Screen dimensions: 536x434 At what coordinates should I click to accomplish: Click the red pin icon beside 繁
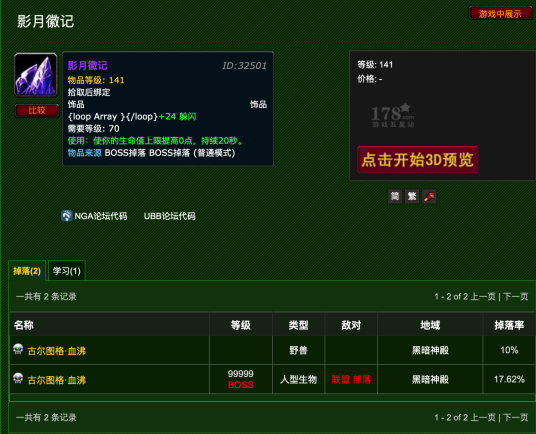coord(429,196)
